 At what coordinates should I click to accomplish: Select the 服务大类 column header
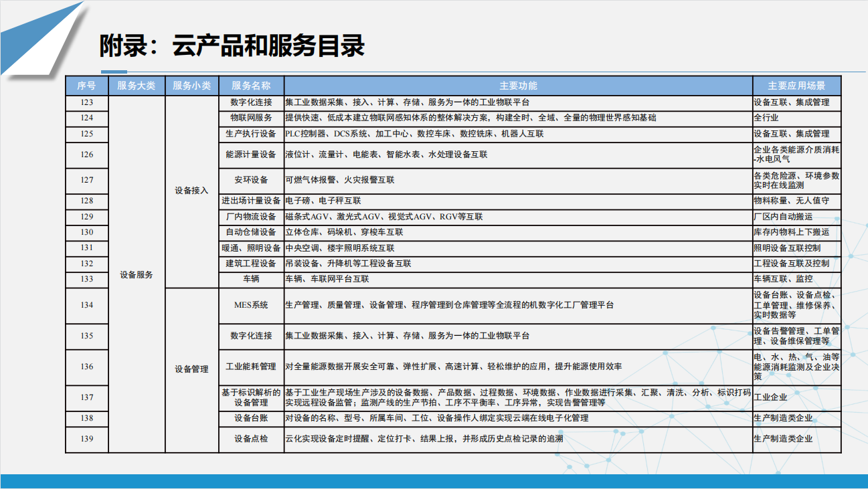coord(136,86)
